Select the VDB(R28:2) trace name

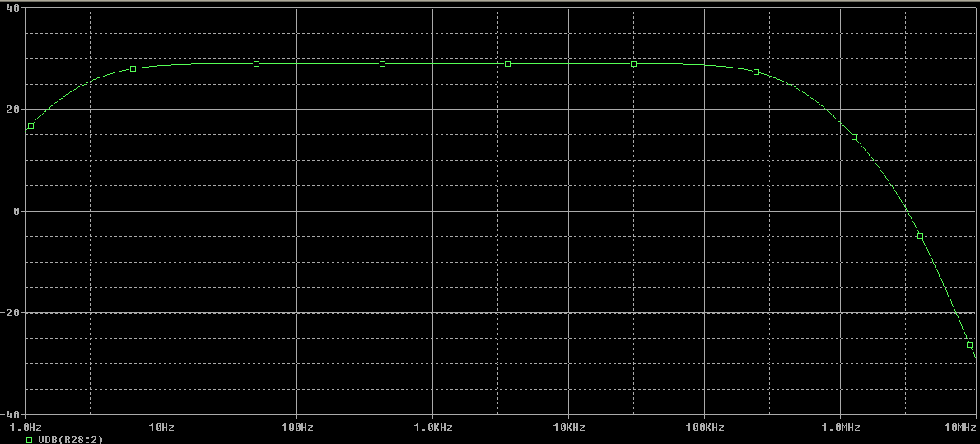tap(71, 440)
